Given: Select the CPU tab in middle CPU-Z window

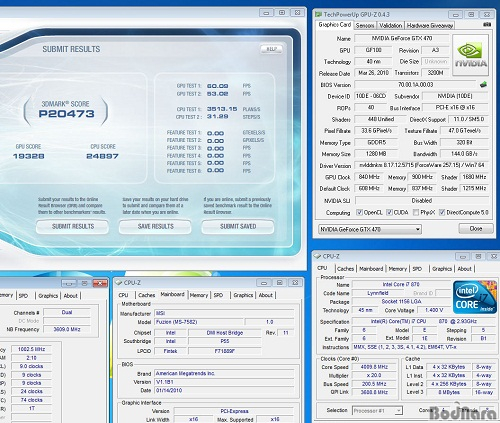Looking at the screenshot, I should (x=123, y=295).
